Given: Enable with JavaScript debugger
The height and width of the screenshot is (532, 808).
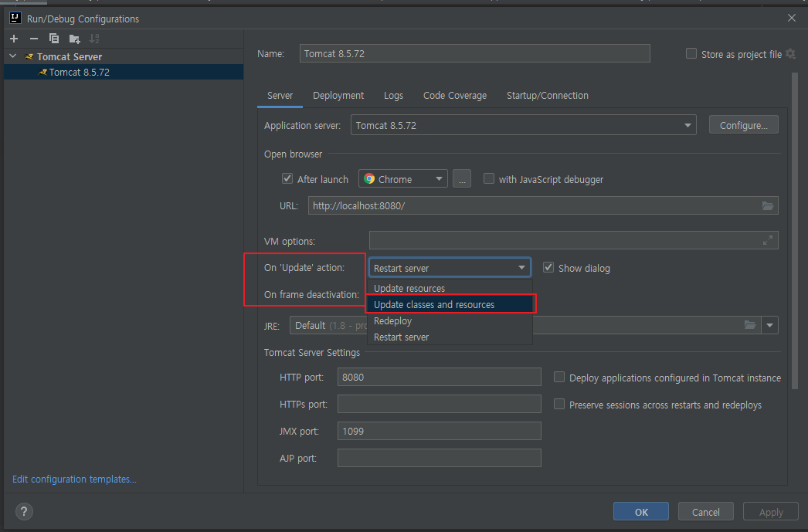Looking at the screenshot, I should [488, 178].
